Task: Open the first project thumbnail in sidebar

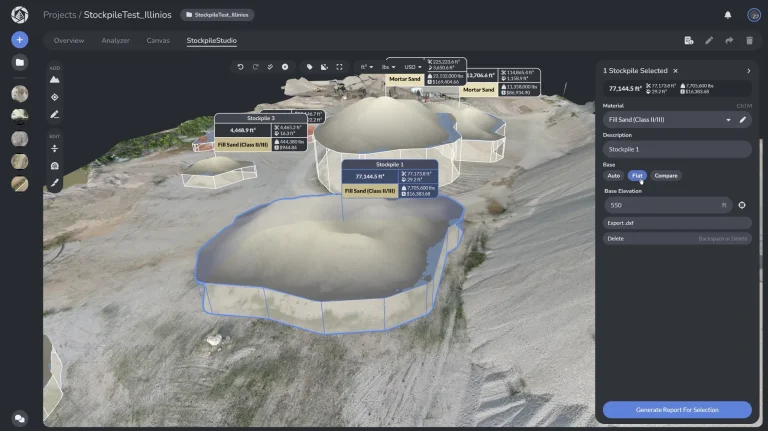Action: click(x=20, y=94)
